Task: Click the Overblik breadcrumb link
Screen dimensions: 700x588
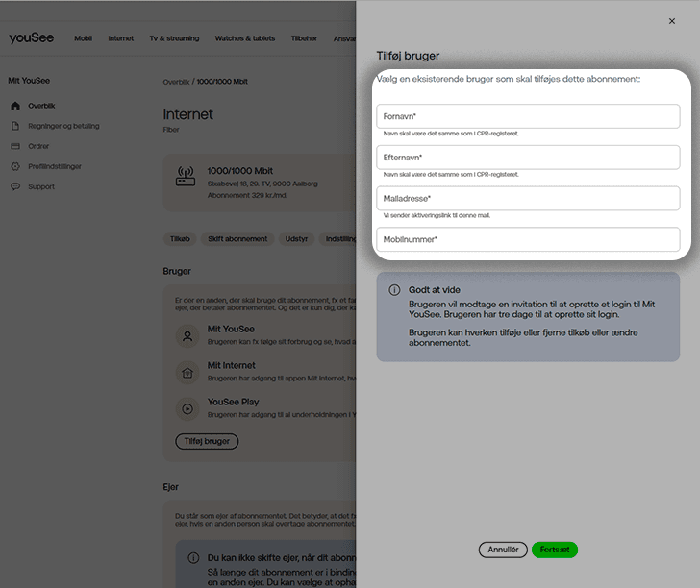Action: [x=176, y=82]
